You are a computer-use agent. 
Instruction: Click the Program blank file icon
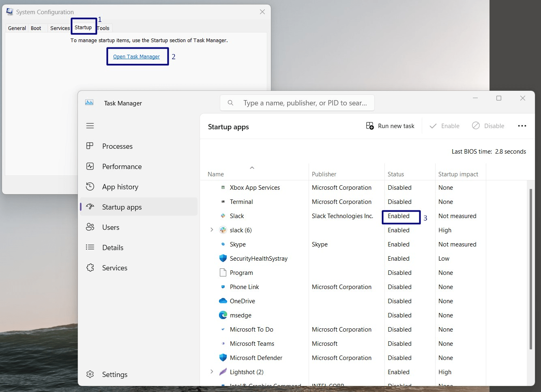pyautogui.click(x=223, y=272)
